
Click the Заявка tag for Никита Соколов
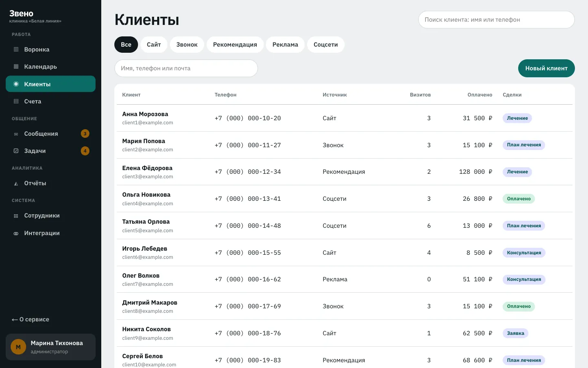point(515,333)
